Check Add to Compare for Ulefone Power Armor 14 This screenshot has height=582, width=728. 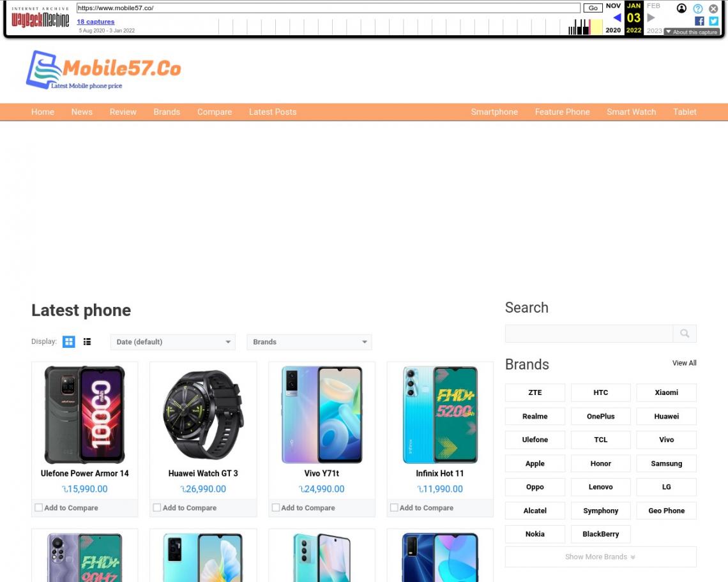tap(39, 508)
